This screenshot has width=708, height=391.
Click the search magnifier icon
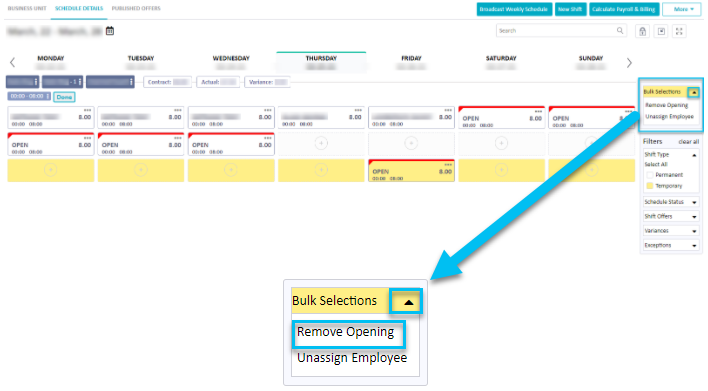[x=620, y=30]
